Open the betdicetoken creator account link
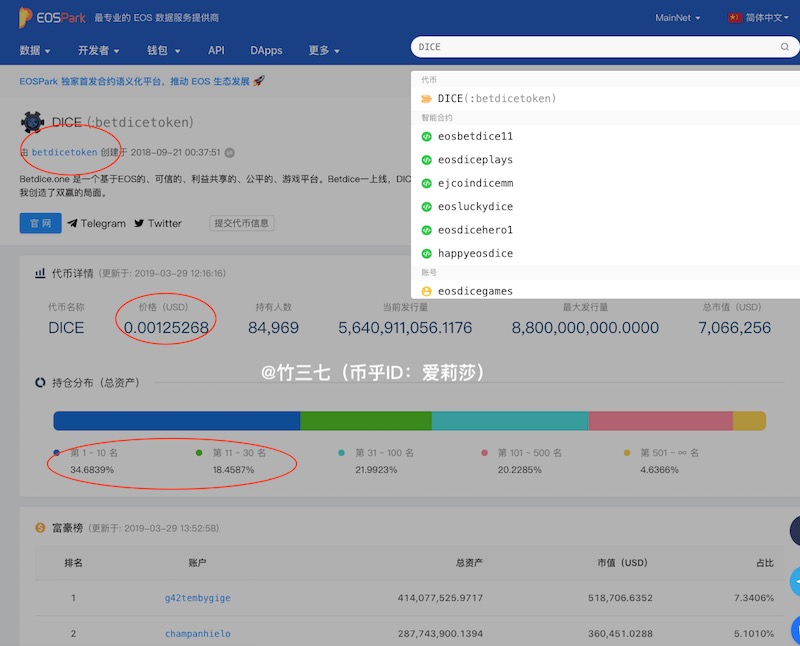 (x=64, y=153)
